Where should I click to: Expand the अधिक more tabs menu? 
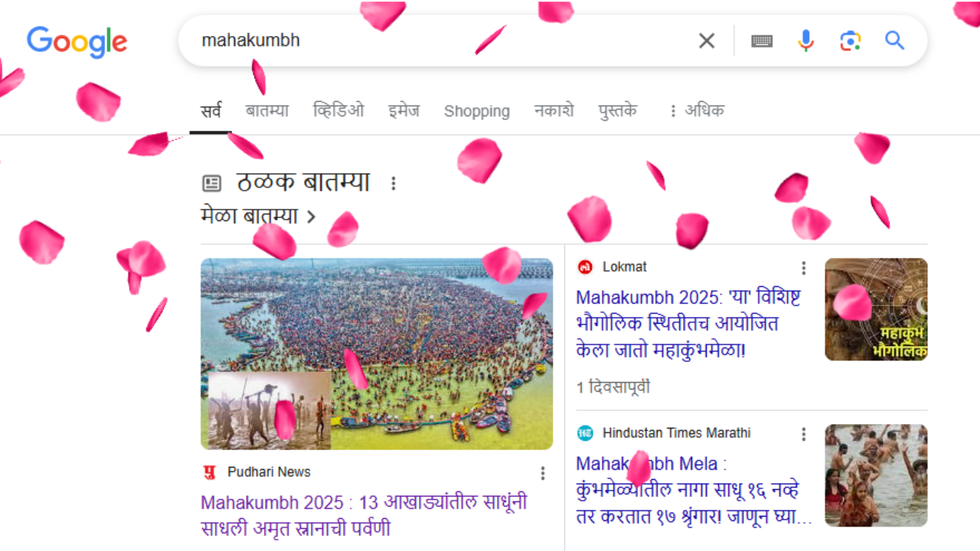tap(695, 111)
